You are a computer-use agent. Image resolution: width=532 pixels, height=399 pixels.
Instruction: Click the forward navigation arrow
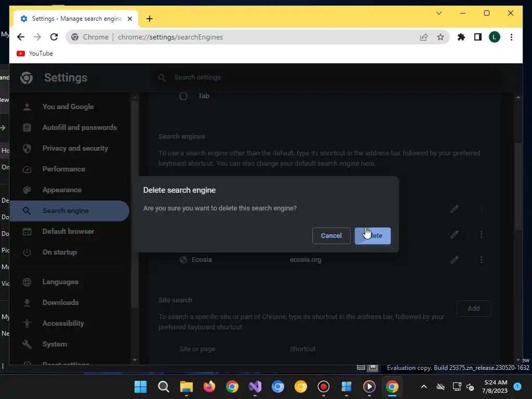point(37,37)
